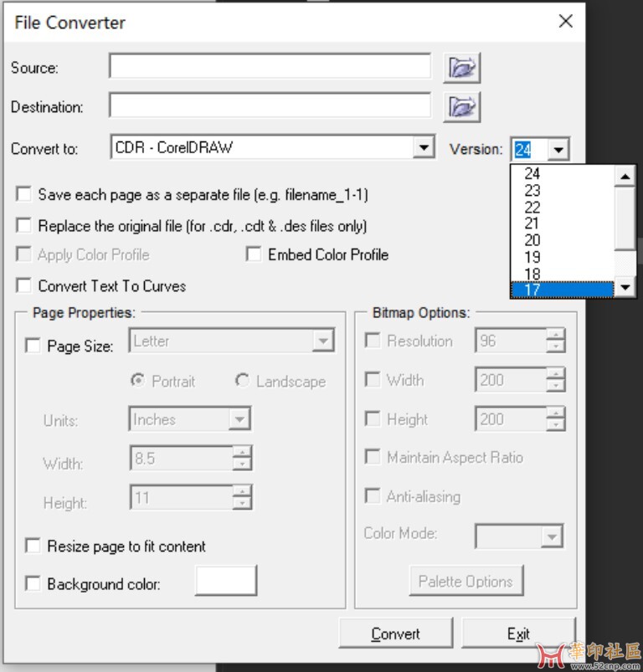Open the Background color swatch
Viewport: 643px width, 672px height.
[226, 581]
